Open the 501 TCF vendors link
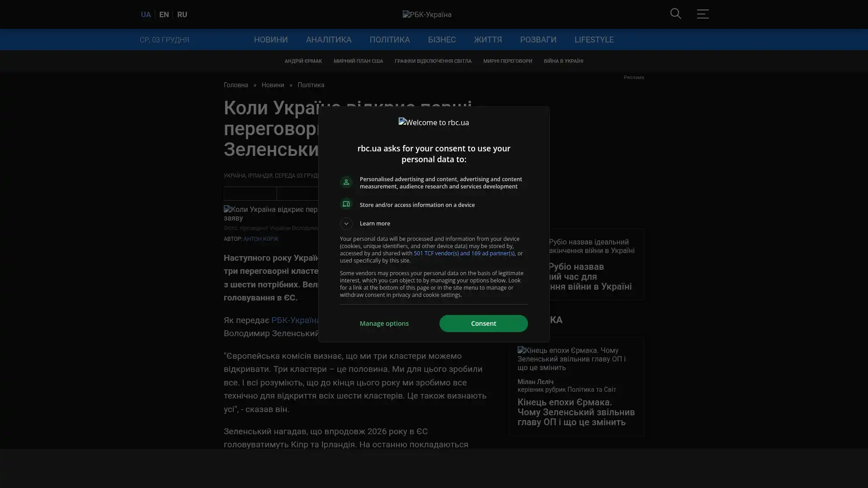This screenshot has height=488, width=868. [464, 253]
